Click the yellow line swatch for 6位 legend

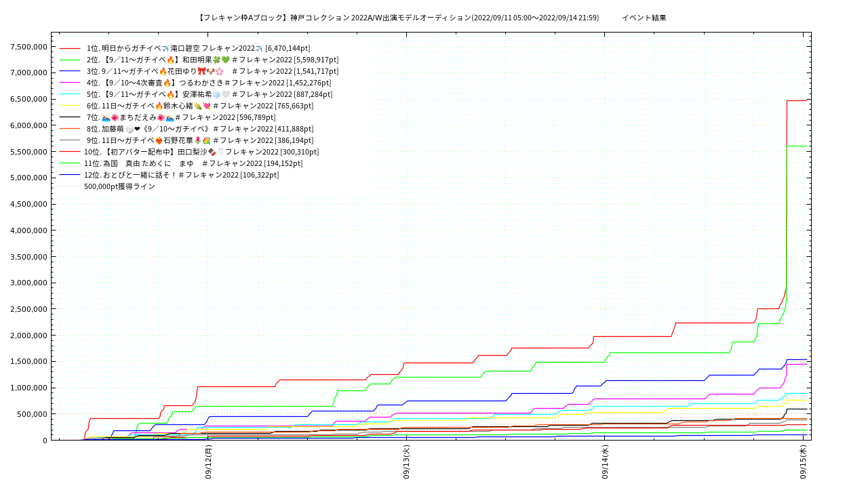pyautogui.click(x=70, y=106)
